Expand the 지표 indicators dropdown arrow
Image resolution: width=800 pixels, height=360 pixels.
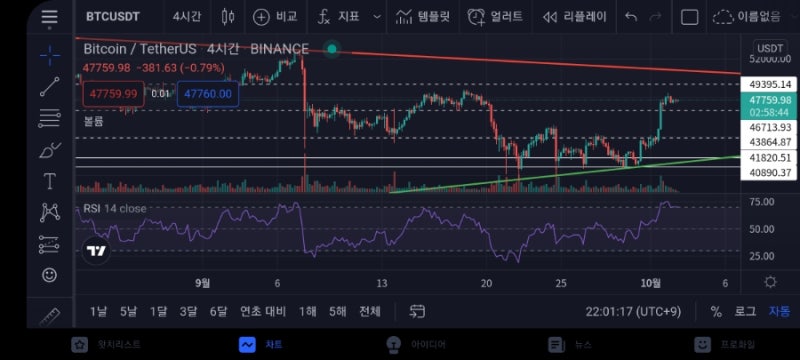(x=377, y=17)
